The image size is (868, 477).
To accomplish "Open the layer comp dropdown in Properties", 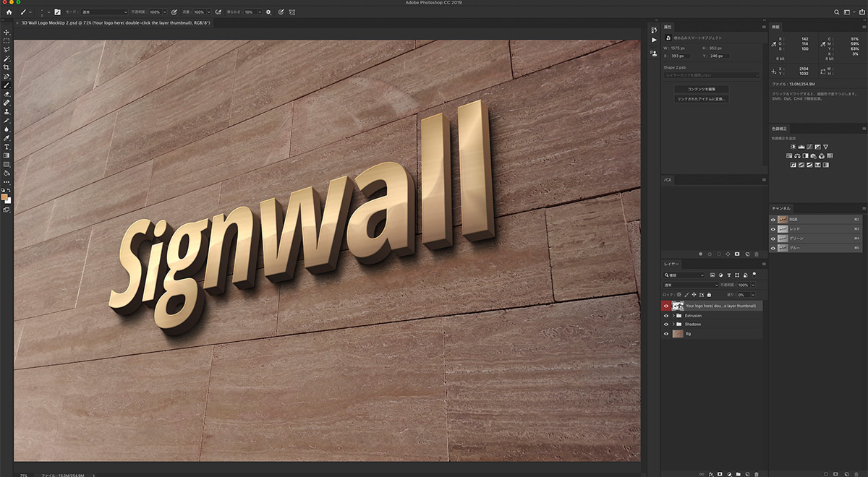I will (x=712, y=74).
